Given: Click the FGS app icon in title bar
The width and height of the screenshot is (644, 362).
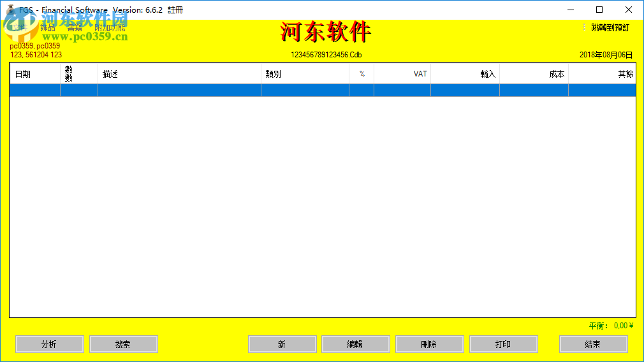Looking at the screenshot, I should coord(11,10).
